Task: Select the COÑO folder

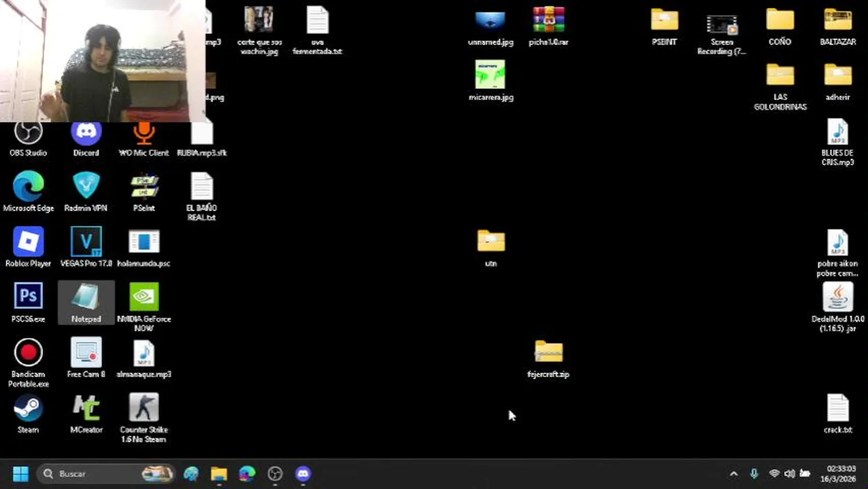Action: [780, 27]
